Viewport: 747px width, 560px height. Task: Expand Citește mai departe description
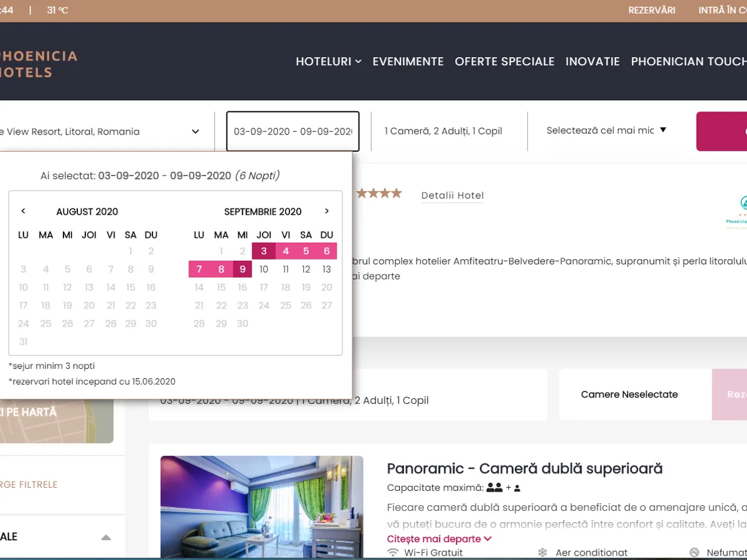439,539
